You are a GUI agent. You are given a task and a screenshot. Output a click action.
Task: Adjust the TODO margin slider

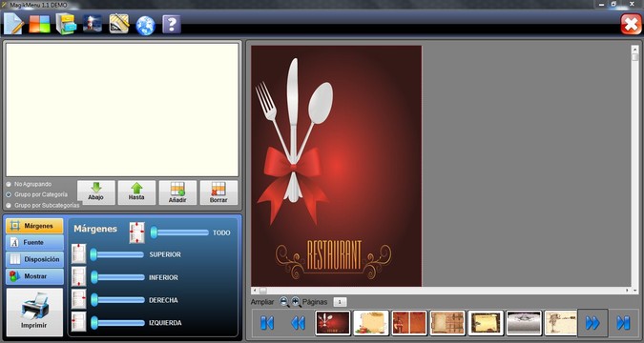pyautogui.click(x=179, y=232)
